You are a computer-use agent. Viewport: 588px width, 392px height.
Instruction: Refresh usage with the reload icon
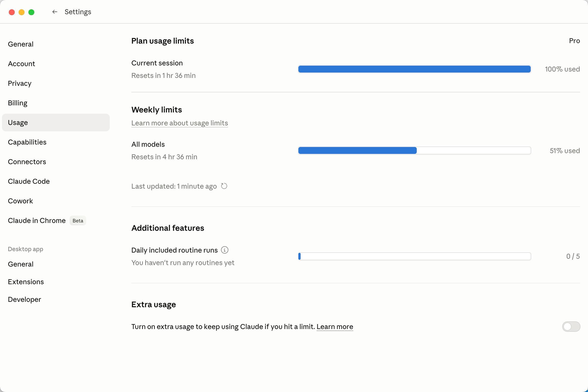pos(224,186)
